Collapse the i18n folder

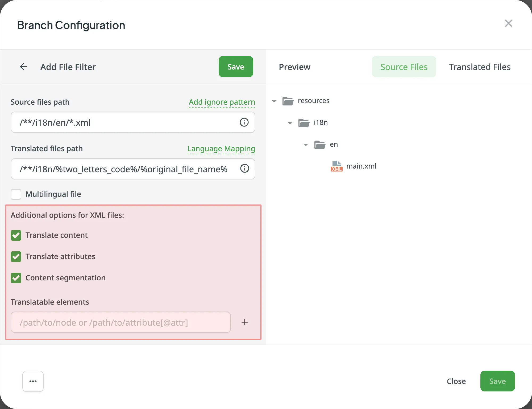290,123
